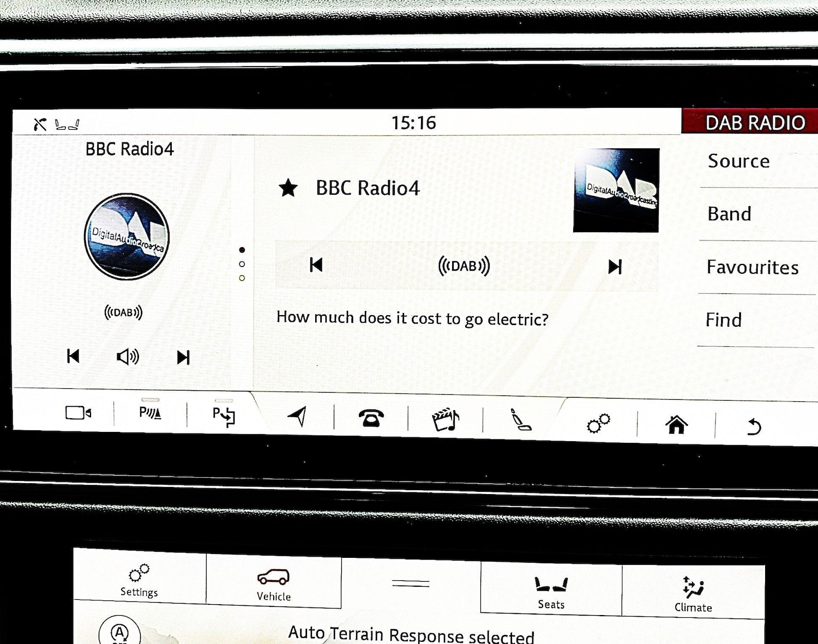Open Source menu

(x=738, y=161)
